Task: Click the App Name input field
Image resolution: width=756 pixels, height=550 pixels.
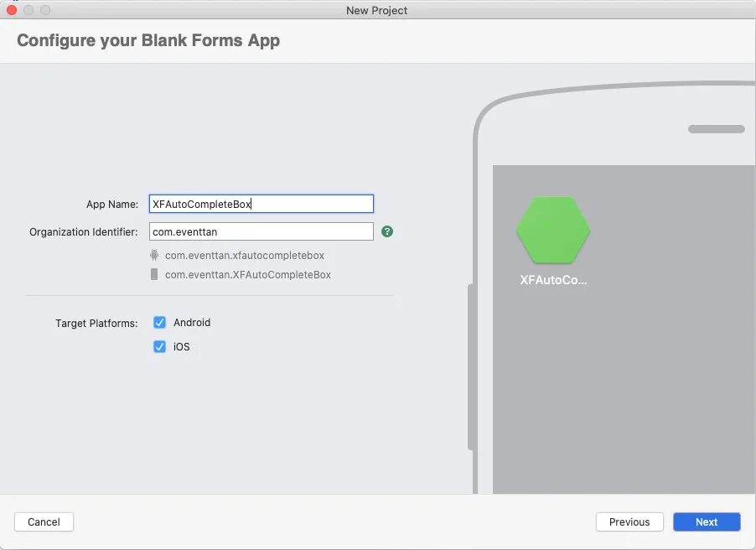Action: pos(261,204)
